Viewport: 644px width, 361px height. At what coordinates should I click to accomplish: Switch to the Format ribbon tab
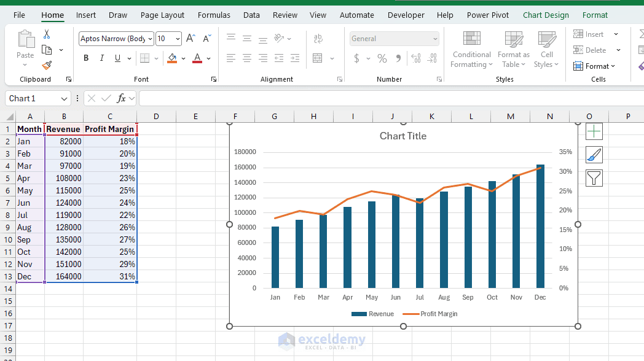[595, 15]
